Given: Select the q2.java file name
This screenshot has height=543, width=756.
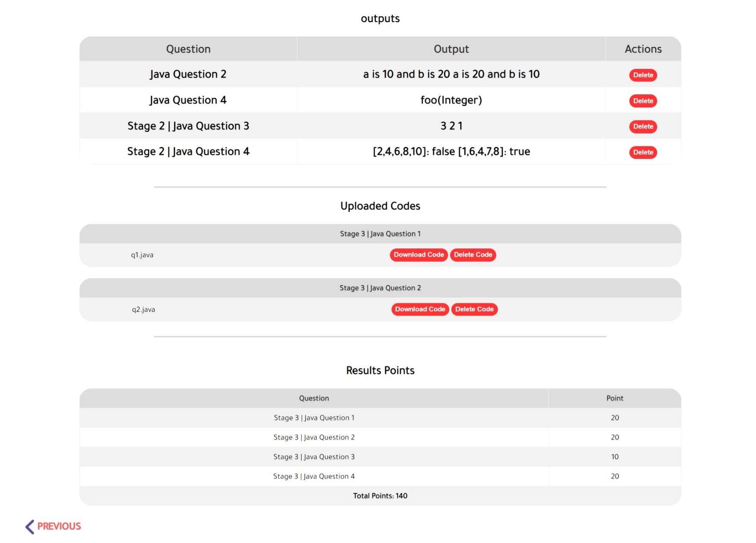Looking at the screenshot, I should [x=143, y=309].
